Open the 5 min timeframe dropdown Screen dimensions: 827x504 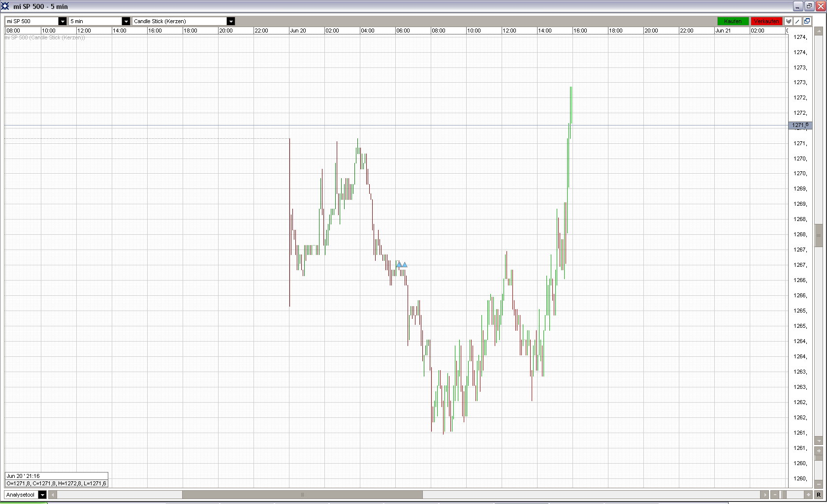[126, 21]
